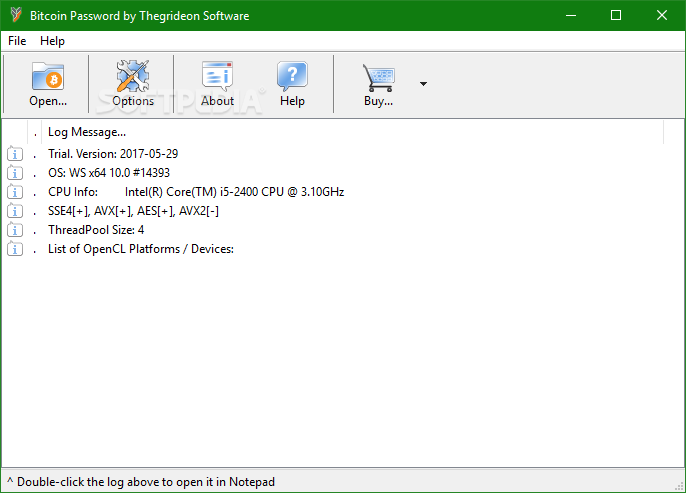Close the Bitcoin Password window

coord(662,15)
